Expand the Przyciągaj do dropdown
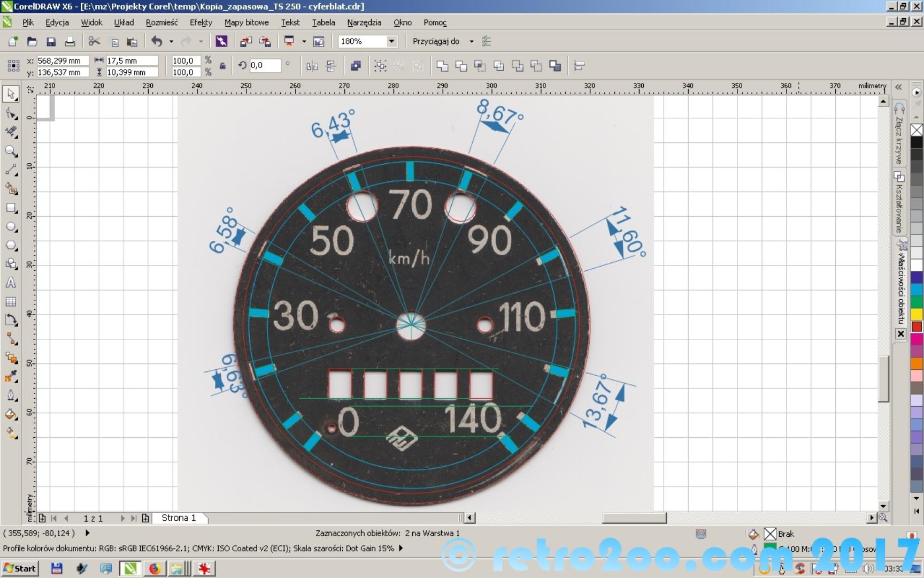Viewport: 924px width, 578px height. [x=471, y=41]
